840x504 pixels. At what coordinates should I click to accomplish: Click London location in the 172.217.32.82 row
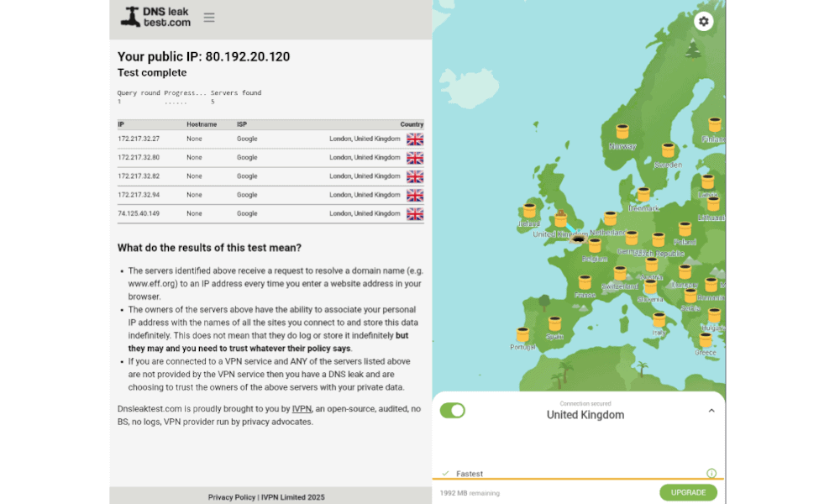click(365, 176)
